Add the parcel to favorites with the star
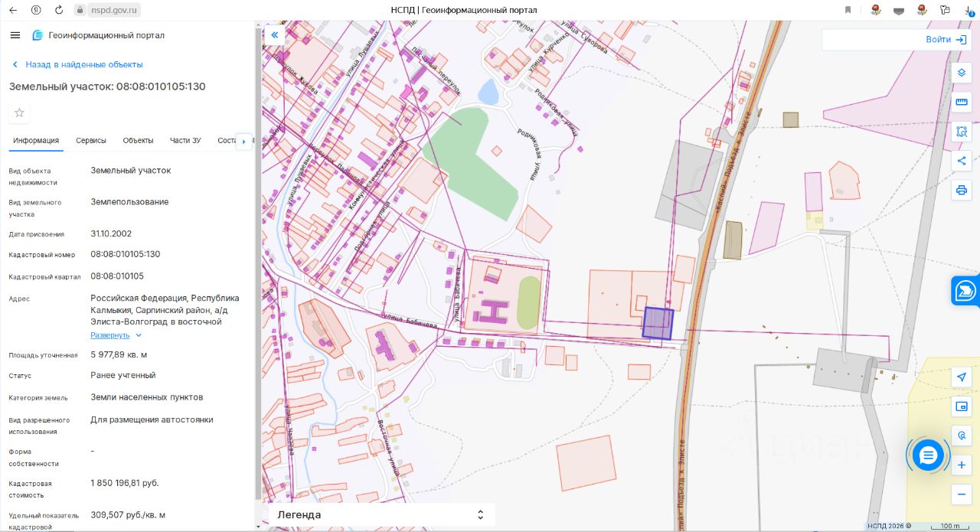Image resolution: width=980 pixels, height=532 pixels. pos(19,113)
